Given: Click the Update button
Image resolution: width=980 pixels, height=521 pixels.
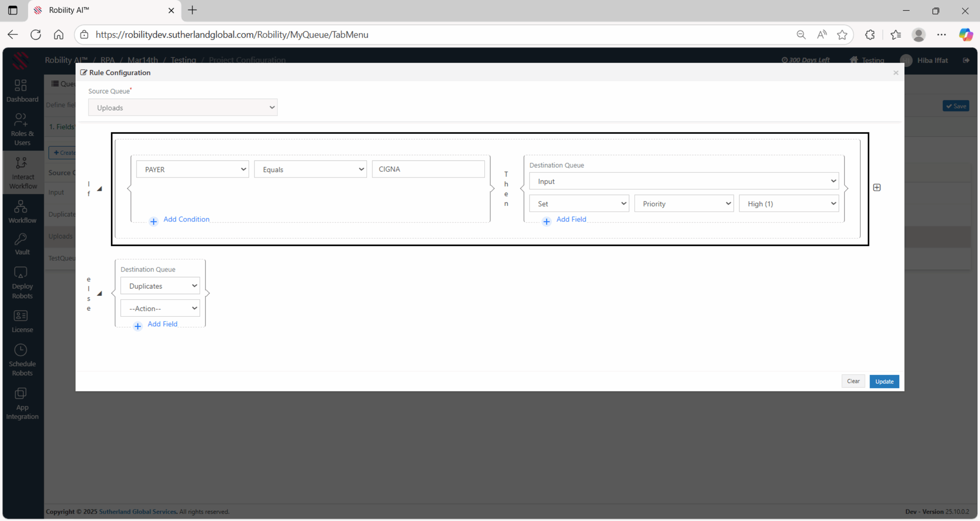Looking at the screenshot, I should tap(884, 382).
